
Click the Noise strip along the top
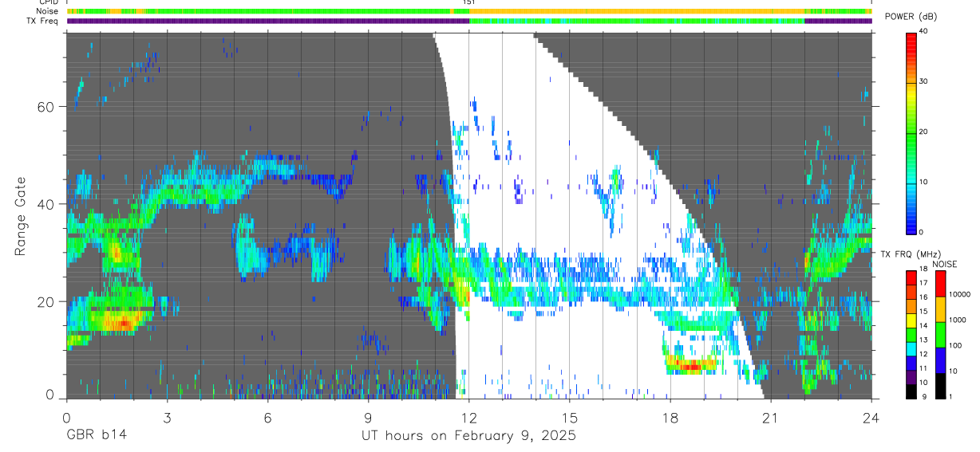(x=468, y=11)
